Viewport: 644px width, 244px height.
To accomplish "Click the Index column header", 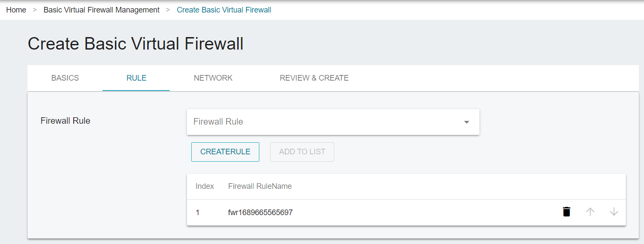I will tap(205, 186).
